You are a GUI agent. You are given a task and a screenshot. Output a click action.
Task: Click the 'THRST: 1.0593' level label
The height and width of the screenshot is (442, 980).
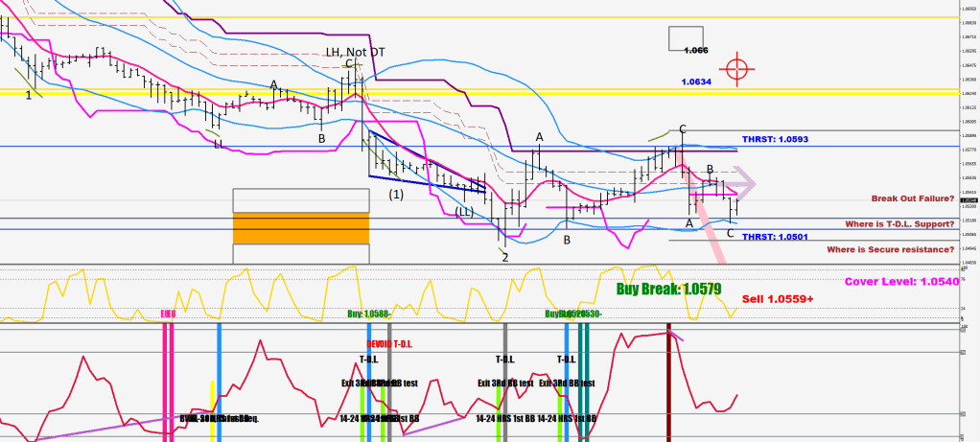(x=776, y=140)
